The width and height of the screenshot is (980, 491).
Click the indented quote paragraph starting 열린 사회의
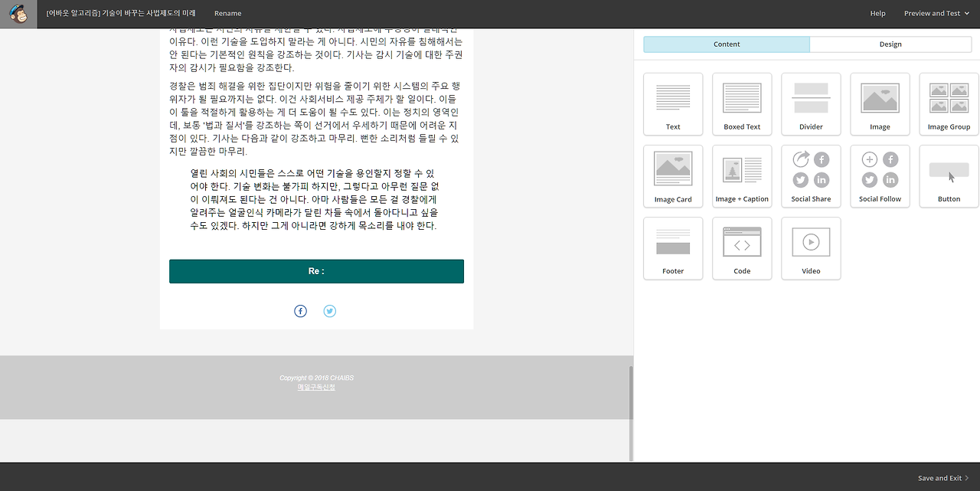click(x=315, y=200)
